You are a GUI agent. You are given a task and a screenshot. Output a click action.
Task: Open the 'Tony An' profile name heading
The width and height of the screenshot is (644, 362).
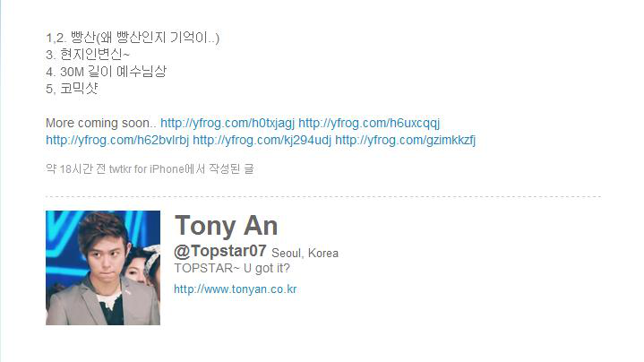[227, 226]
